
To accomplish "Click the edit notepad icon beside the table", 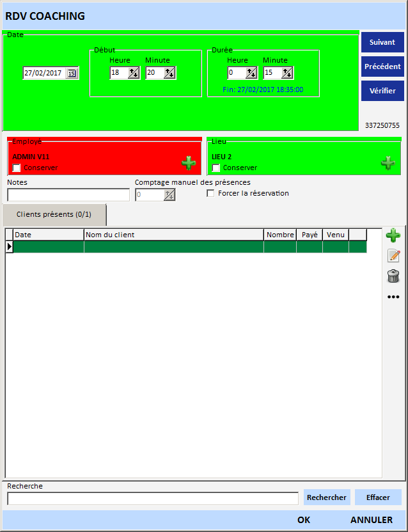I will click(x=393, y=256).
